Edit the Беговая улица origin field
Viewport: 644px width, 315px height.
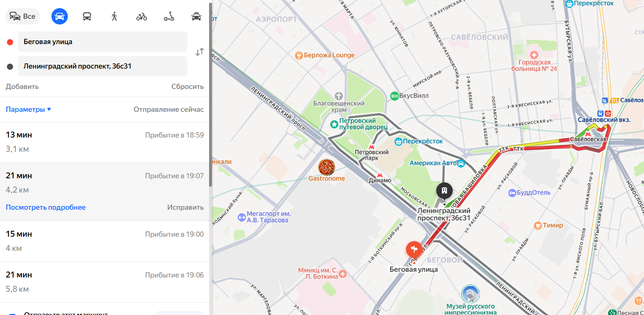pyautogui.click(x=103, y=42)
